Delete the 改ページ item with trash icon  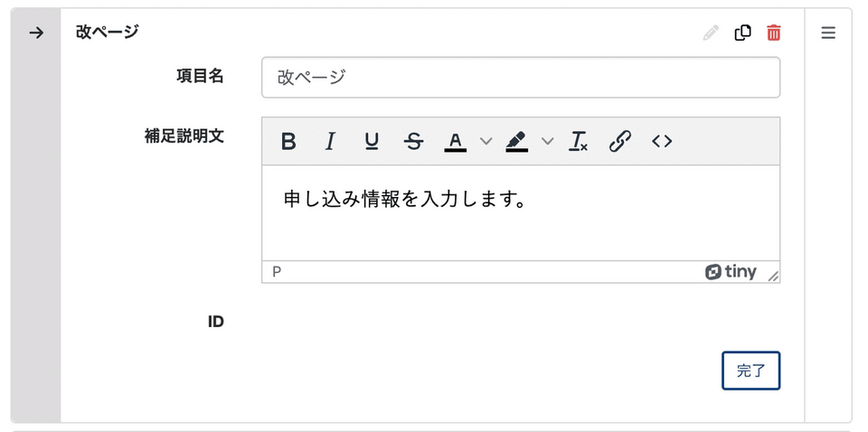(x=774, y=33)
